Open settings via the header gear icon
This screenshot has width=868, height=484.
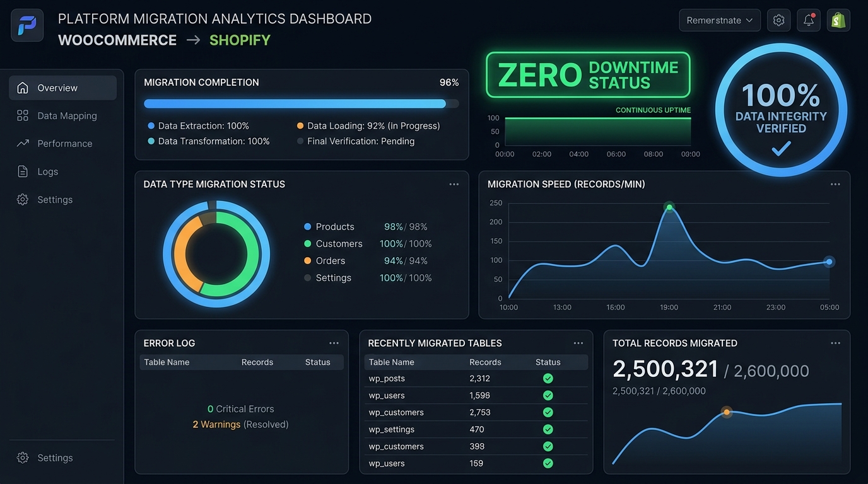click(779, 20)
